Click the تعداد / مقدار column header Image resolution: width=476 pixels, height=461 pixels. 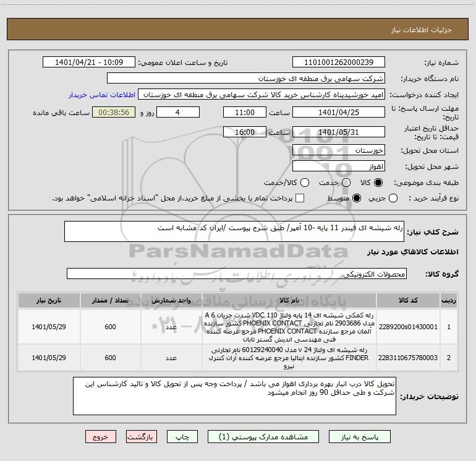[x=110, y=300]
